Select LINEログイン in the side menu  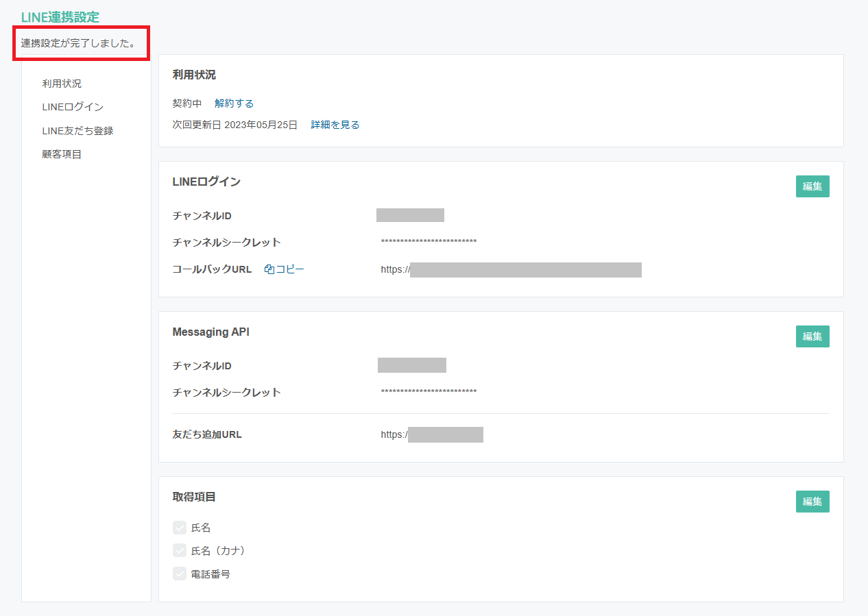(73, 107)
